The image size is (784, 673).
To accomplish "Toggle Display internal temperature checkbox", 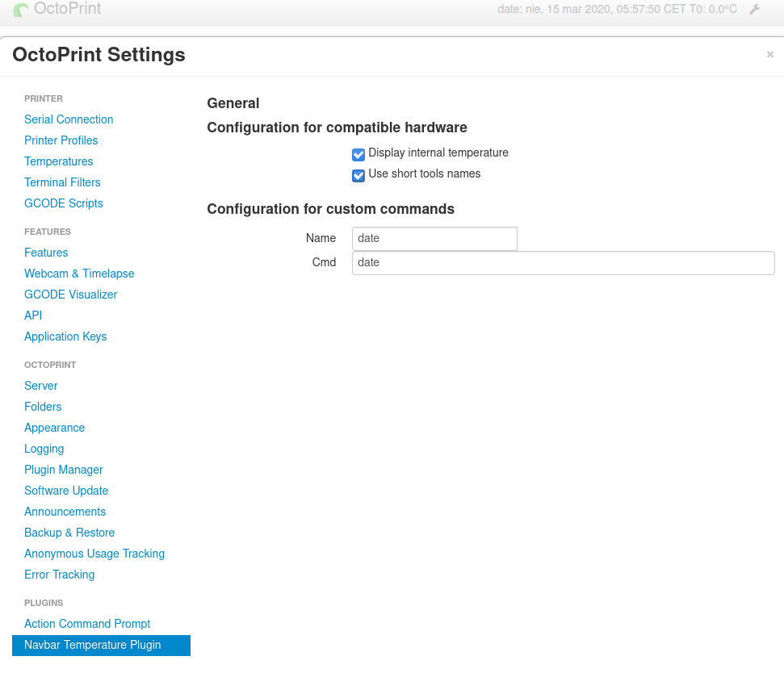I will (358, 155).
